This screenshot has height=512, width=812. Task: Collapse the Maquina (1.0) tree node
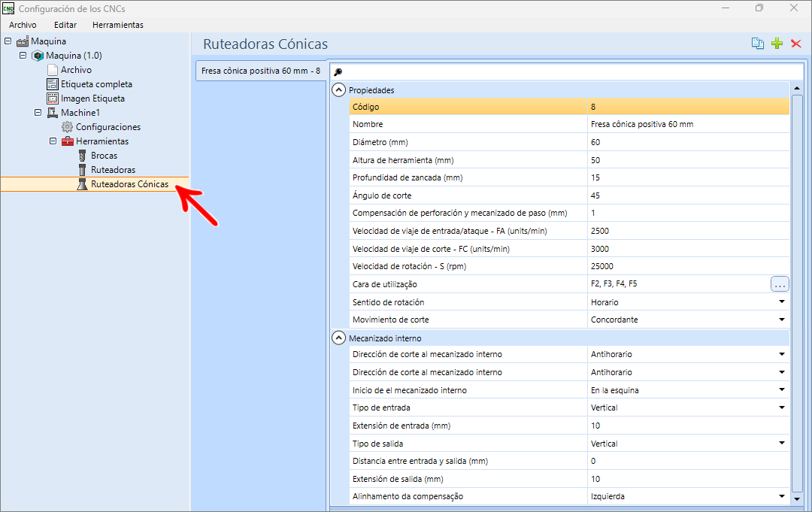(23, 55)
